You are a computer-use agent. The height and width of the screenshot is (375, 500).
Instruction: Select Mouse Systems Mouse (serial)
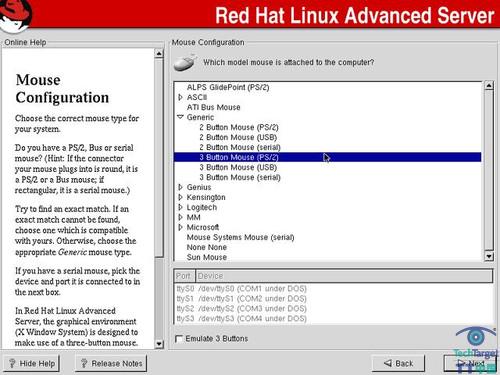click(x=240, y=237)
